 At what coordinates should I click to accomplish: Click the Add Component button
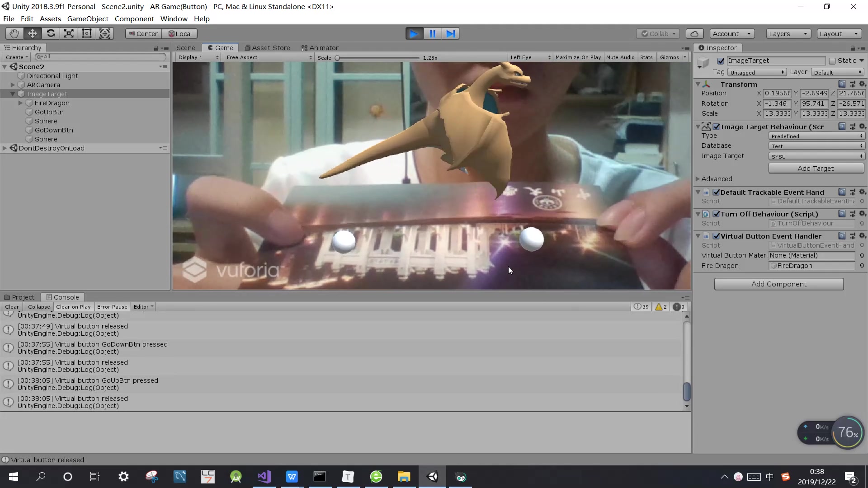779,284
